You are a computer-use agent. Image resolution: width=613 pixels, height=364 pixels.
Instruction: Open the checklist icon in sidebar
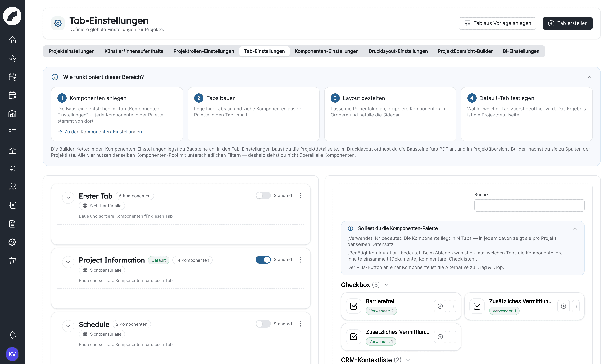tap(12, 132)
